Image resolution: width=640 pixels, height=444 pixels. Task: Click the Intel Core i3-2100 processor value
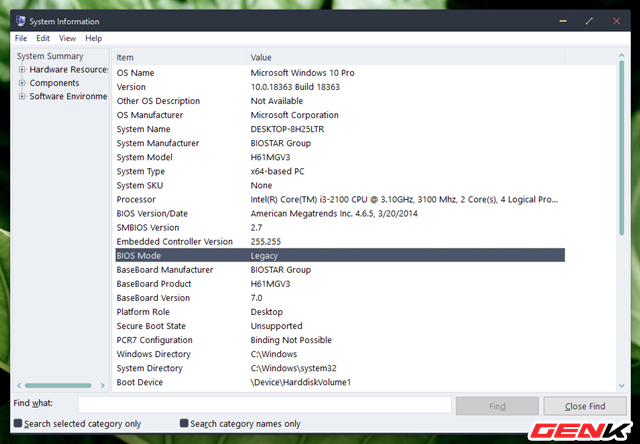click(404, 200)
